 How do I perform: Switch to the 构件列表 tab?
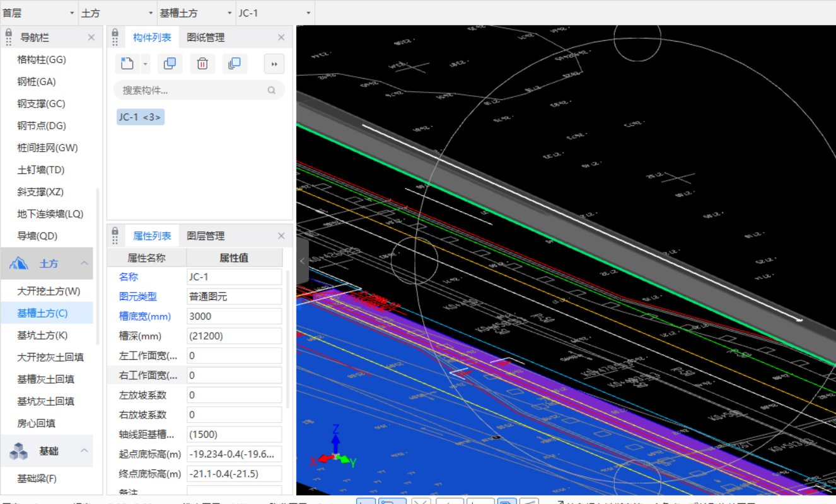(152, 38)
